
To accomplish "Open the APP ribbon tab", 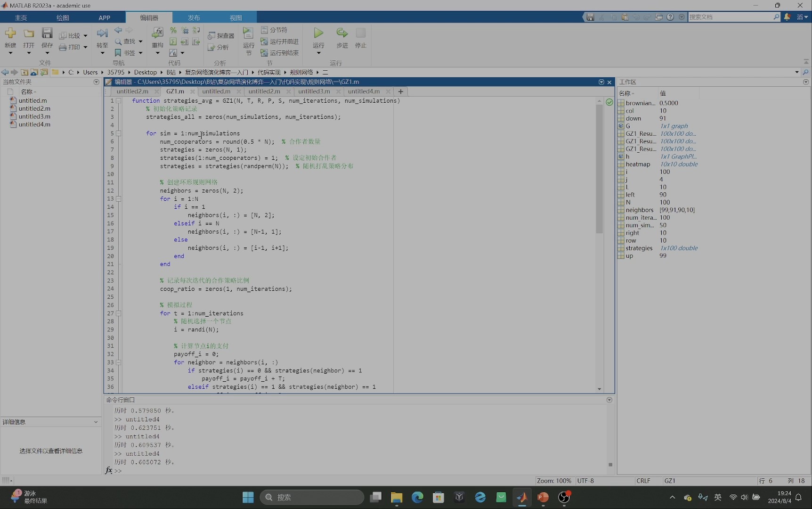I will (105, 18).
